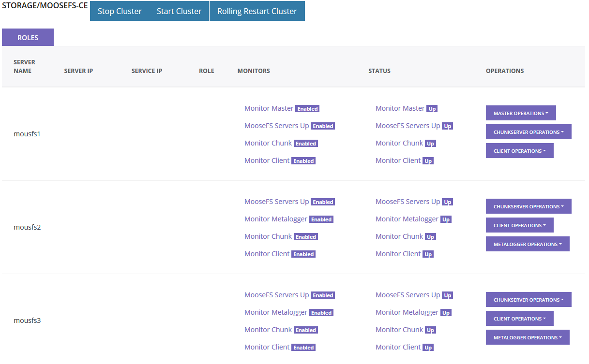The height and width of the screenshot is (364, 589).
Task: Open MooseFS Servers Up monitor for mousfs3
Action: click(277, 295)
